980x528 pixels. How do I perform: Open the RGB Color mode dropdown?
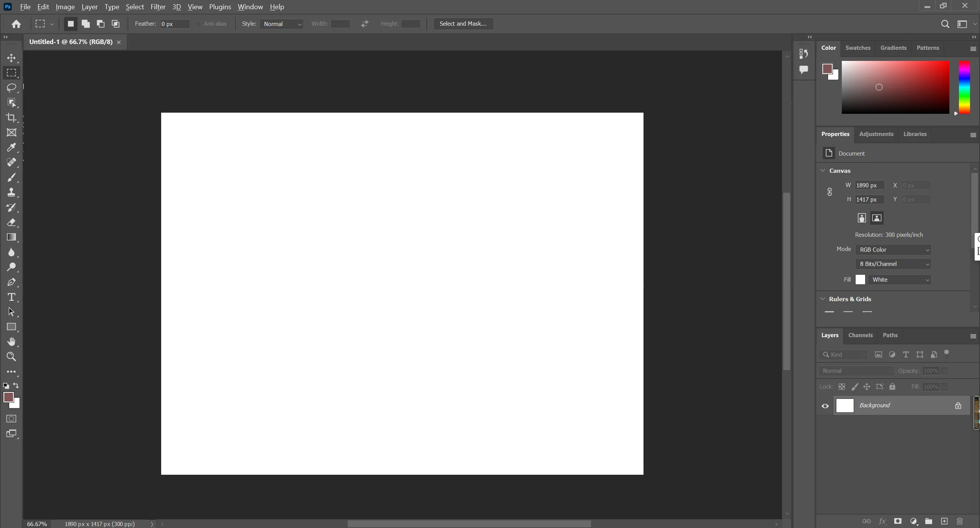coord(893,249)
